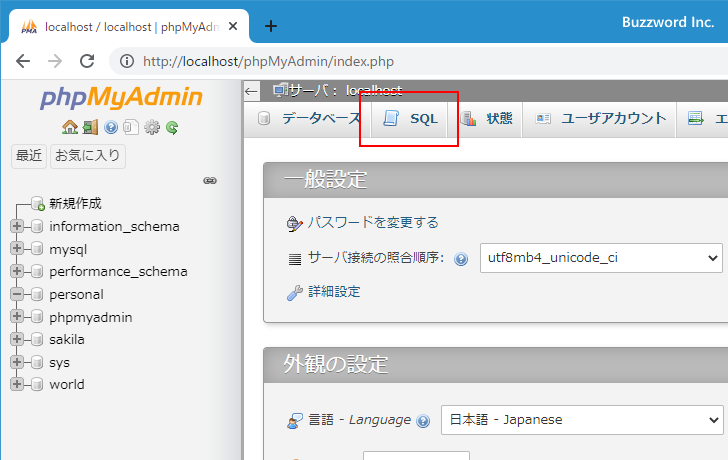Click the browser address bar URL
728x460 pixels.
[268, 61]
